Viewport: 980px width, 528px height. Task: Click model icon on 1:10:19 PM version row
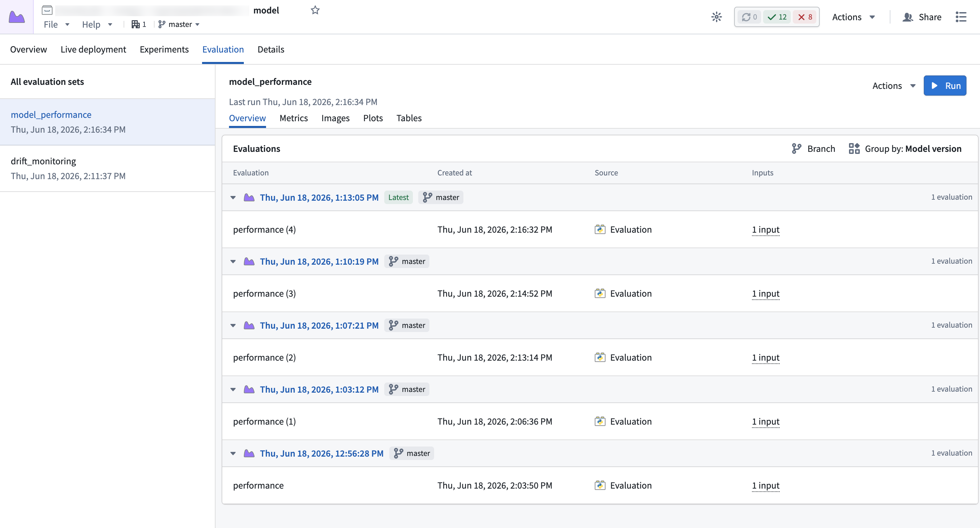(249, 261)
